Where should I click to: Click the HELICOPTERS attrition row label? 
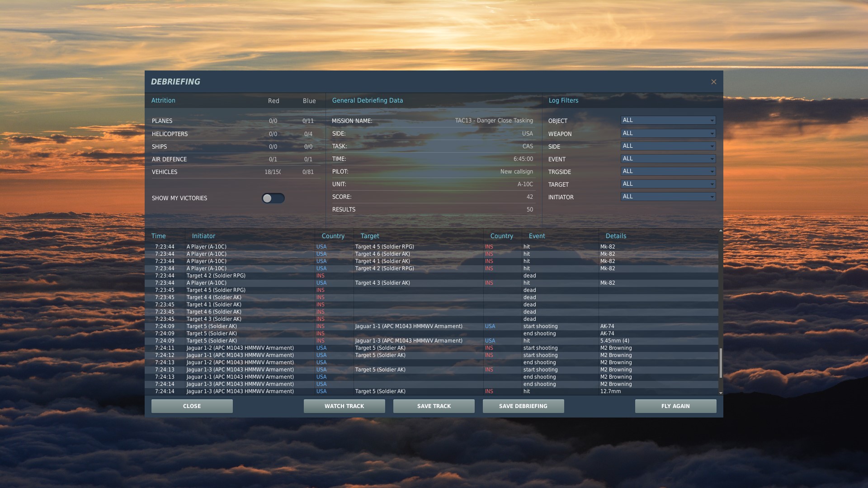click(x=170, y=134)
